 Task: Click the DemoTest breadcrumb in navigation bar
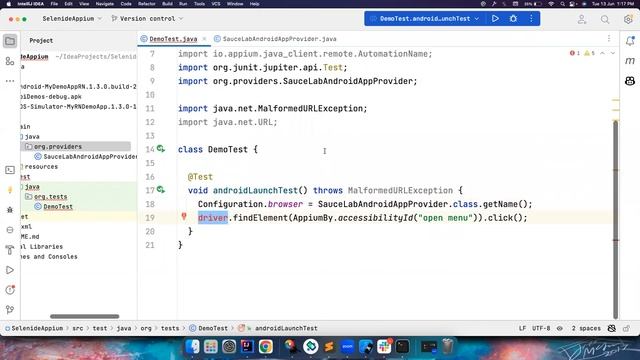[x=209, y=328]
